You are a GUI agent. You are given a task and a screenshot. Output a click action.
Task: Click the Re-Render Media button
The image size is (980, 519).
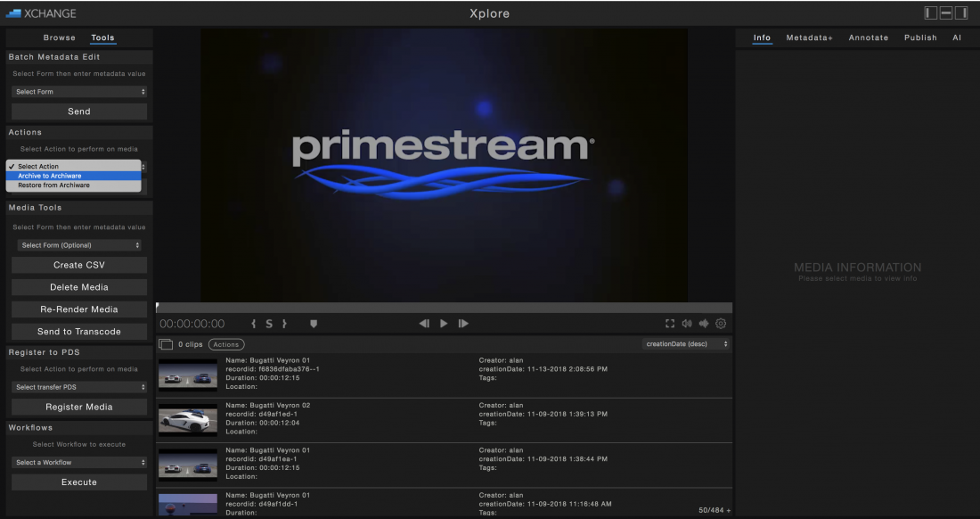tap(79, 309)
